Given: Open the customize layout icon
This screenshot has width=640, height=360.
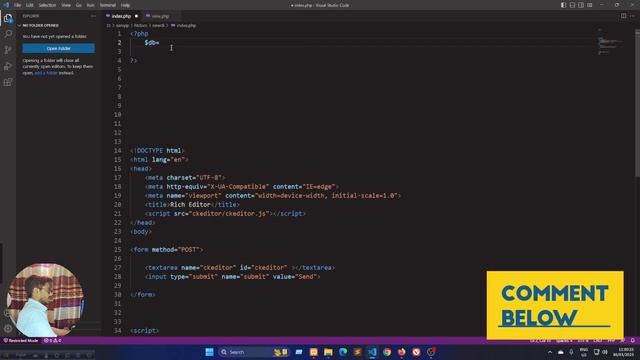Looking at the screenshot, I should 590,5.
